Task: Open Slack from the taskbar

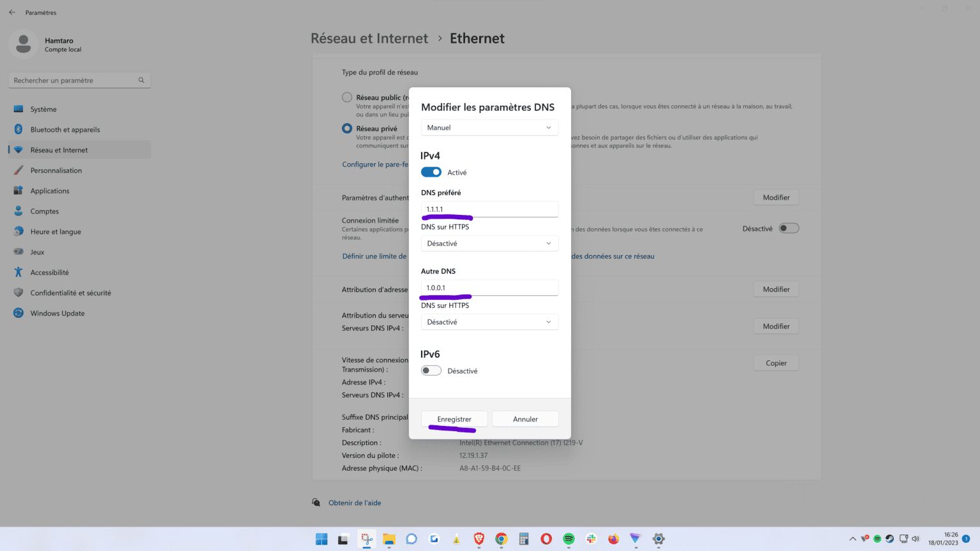Action: (590, 539)
